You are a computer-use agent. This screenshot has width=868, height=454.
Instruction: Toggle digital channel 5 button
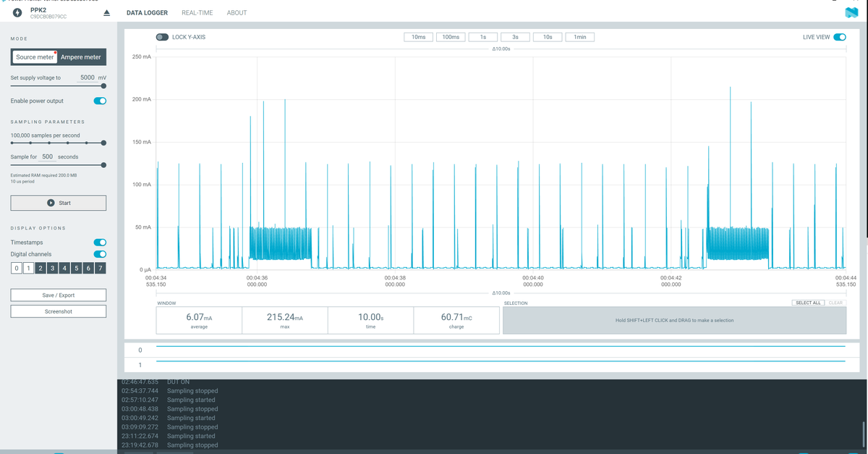[77, 269]
